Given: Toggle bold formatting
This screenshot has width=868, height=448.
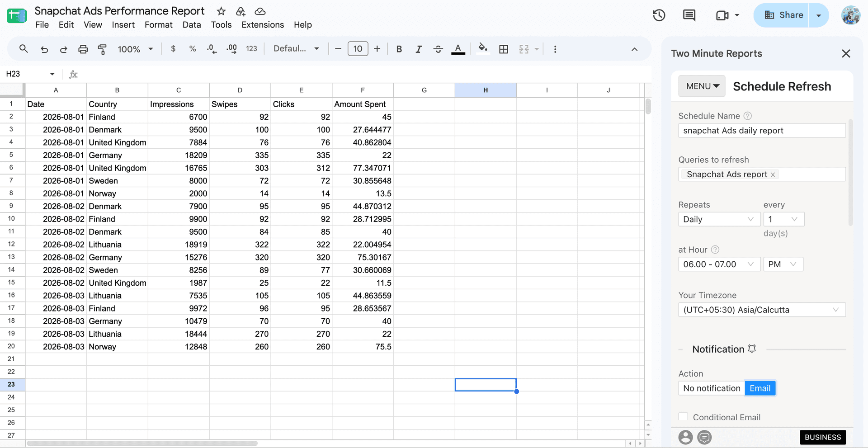Looking at the screenshot, I should coord(399,49).
